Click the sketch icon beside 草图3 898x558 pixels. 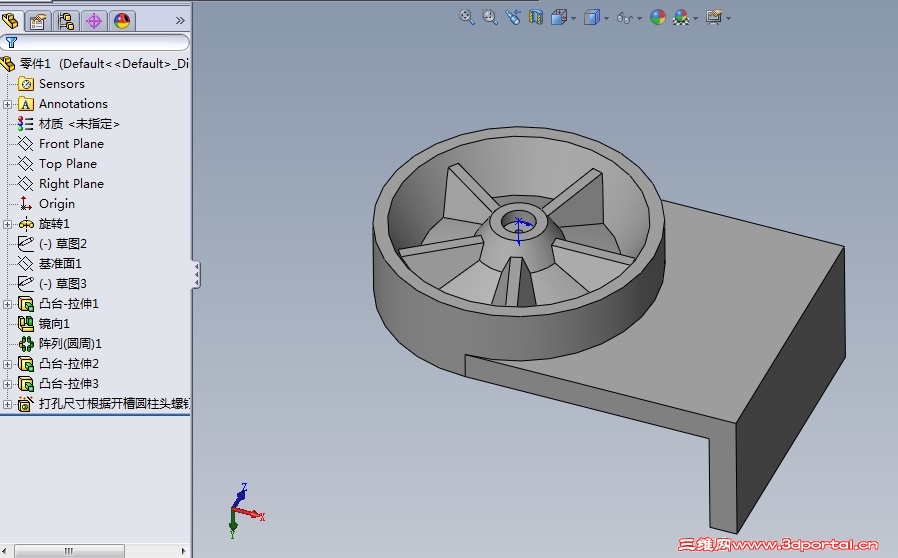tap(26, 284)
